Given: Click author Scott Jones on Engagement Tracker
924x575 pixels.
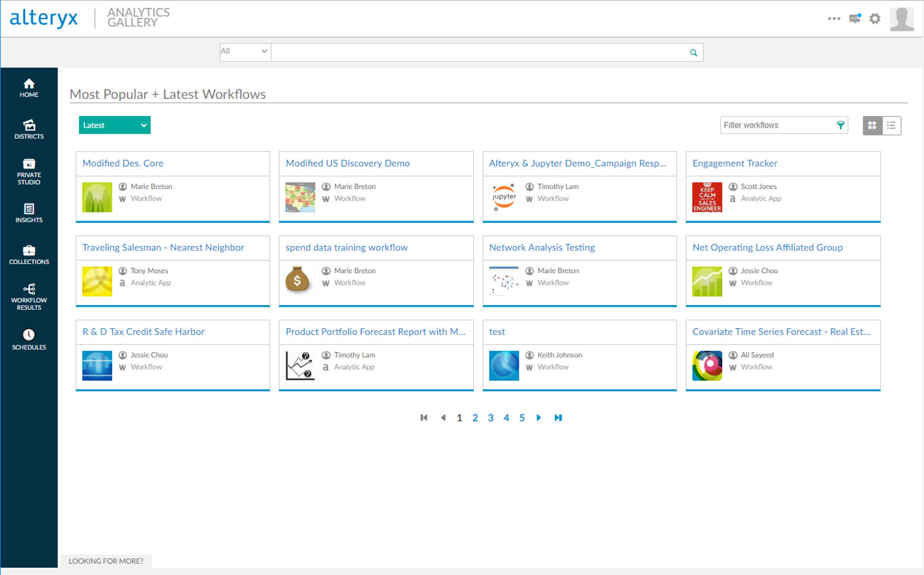Looking at the screenshot, I should [758, 186].
